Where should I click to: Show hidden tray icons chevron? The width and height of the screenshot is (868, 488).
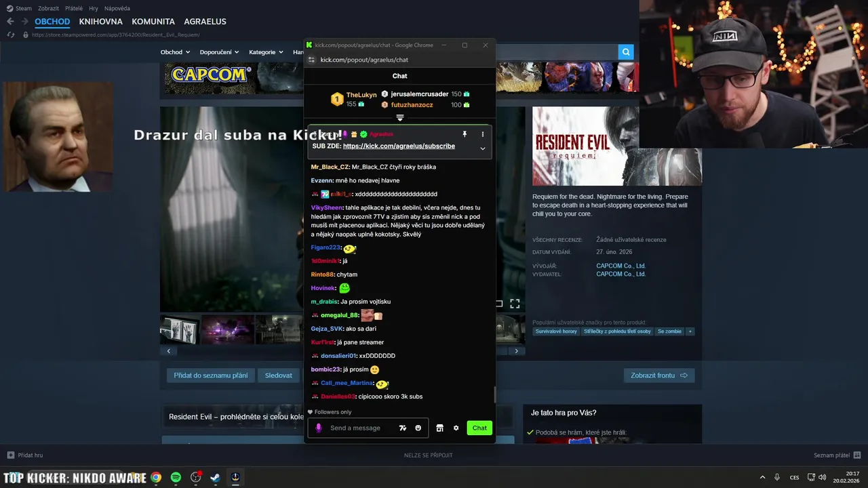[x=762, y=477]
